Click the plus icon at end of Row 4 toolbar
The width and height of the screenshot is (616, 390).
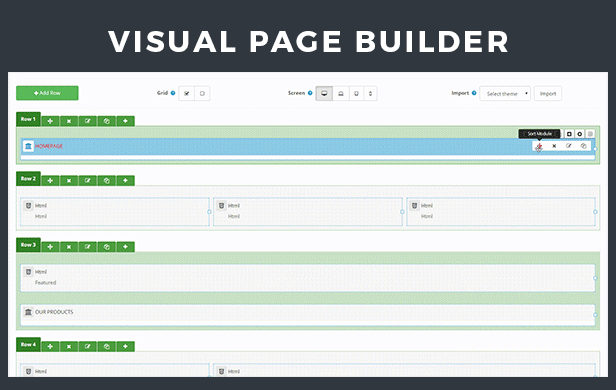click(x=125, y=346)
